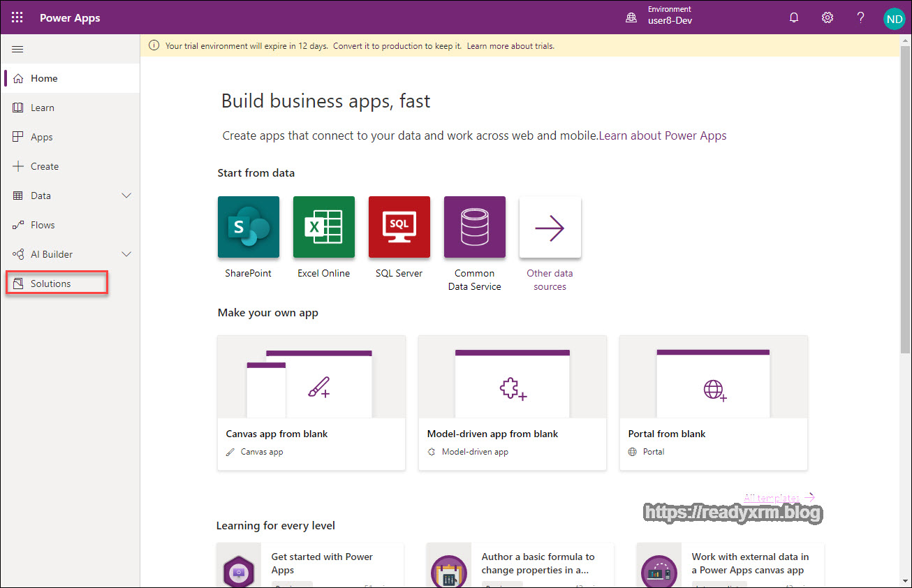Open the Common Data Service tile

(474, 227)
